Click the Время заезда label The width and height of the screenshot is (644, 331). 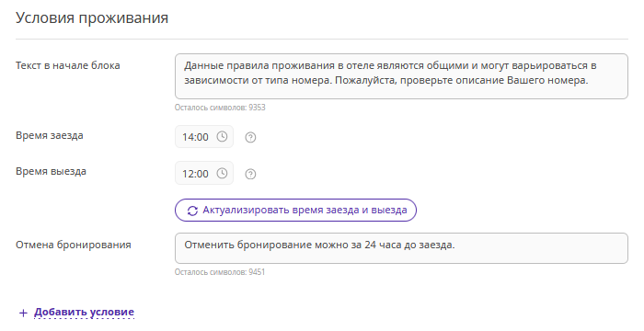click(x=50, y=135)
